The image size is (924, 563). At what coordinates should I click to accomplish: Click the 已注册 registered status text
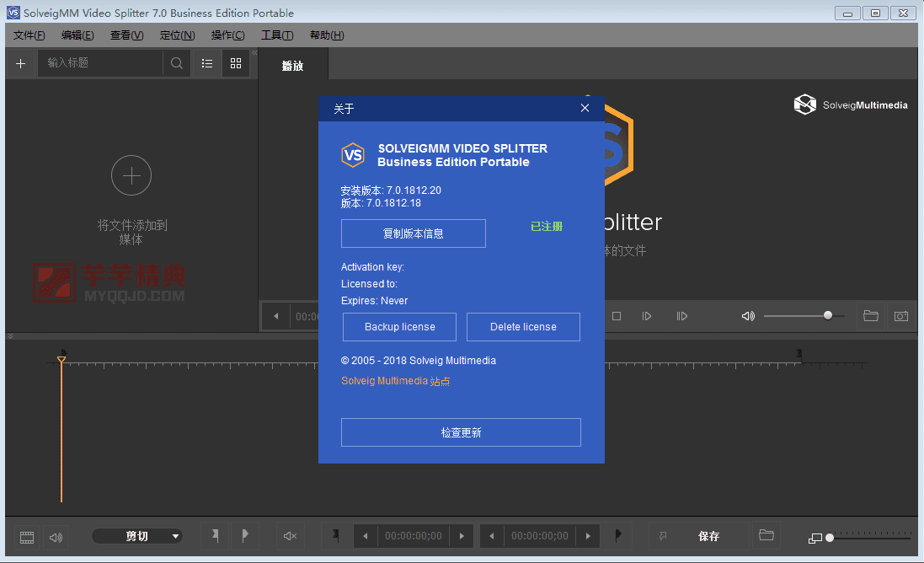point(547,227)
